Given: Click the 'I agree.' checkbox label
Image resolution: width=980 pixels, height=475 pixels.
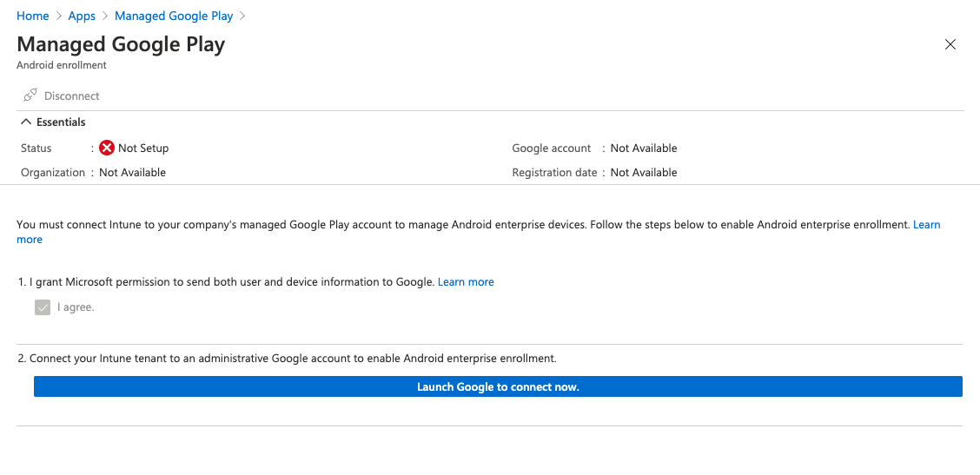Looking at the screenshot, I should [x=76, y=307].
